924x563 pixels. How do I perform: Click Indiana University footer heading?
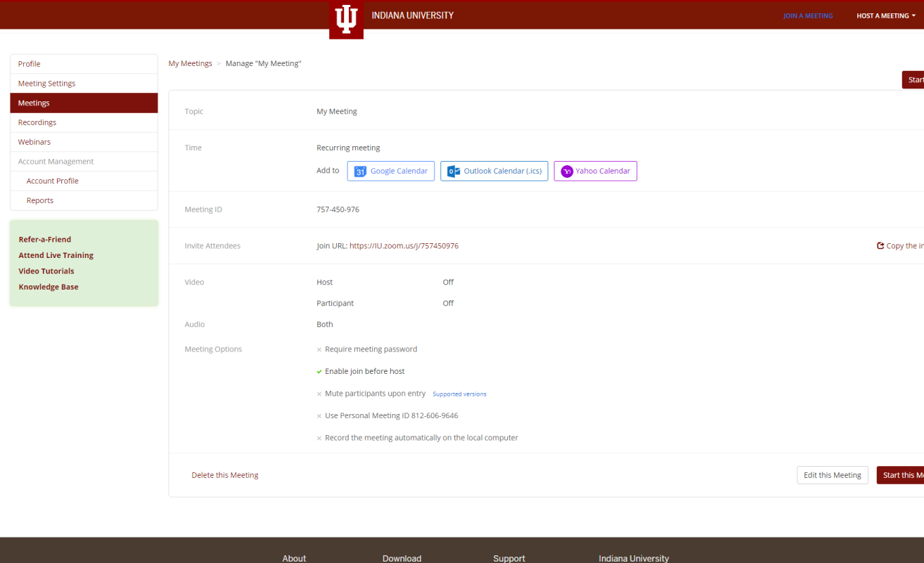point(634,559)
